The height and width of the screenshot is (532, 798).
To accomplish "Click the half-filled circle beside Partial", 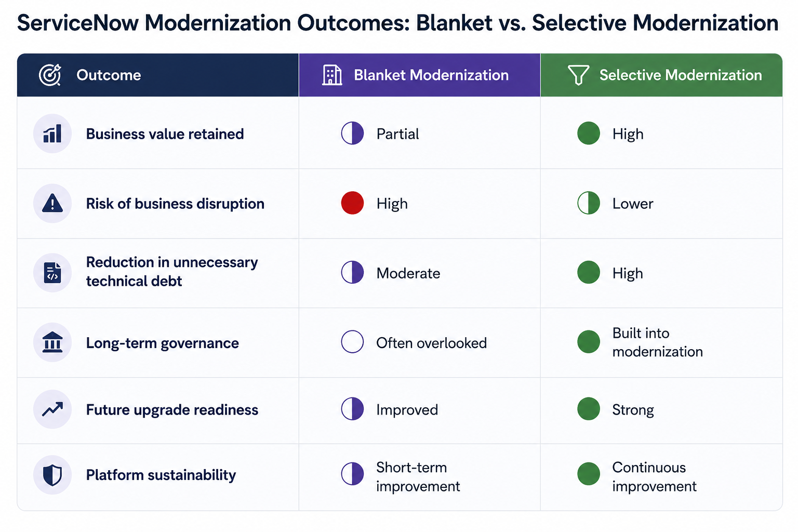I will [x=352, y=134].
